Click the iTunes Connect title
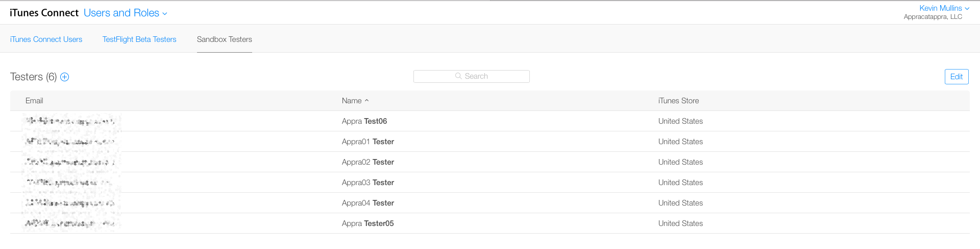The height and width of the screenshot is (249, 980). click(x=44, y=13)
